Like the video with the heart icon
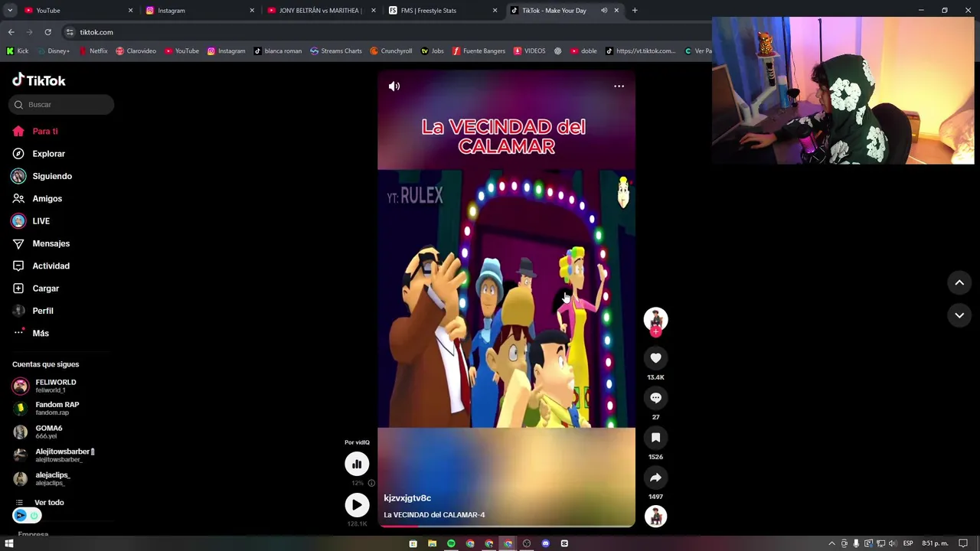This screenshot has height=551, width=980. 655,358
